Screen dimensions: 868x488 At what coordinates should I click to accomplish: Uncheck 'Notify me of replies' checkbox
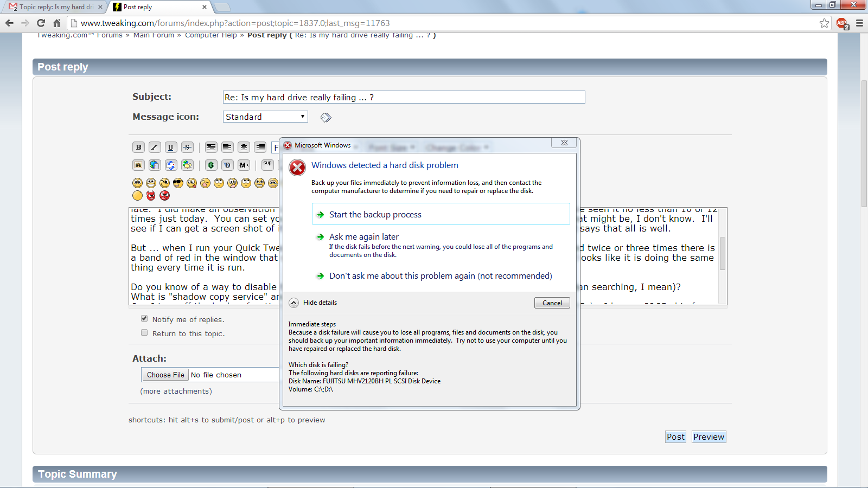point(144,319)
